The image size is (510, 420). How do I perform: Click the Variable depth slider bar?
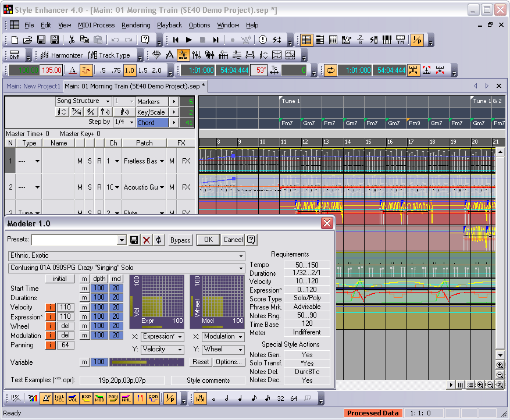pyautogui.click(x=148, y=362)
